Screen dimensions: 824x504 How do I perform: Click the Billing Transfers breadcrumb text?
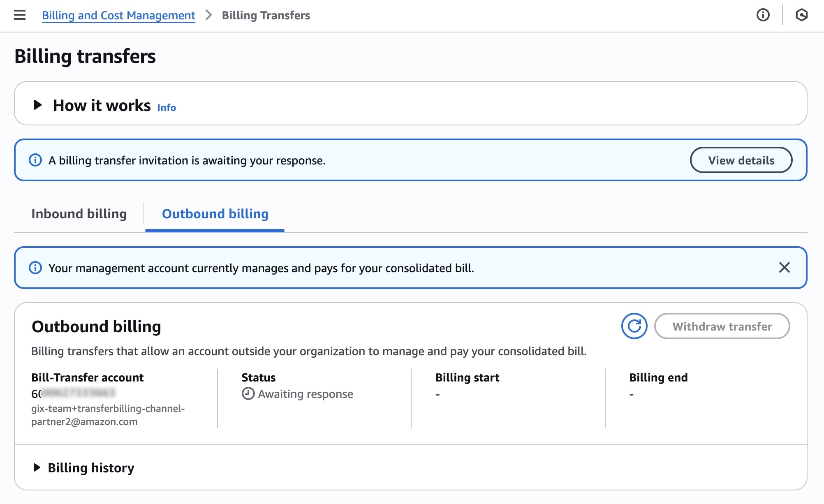pos(266,15)
